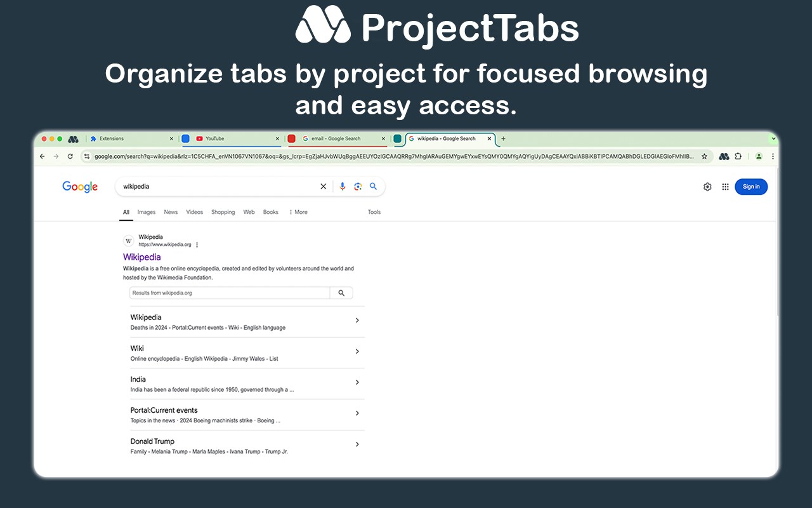Toggle the teal tab group chip
Image resolution: width=812 pixels, height=508 pixels.
click(x=398, y=138)
